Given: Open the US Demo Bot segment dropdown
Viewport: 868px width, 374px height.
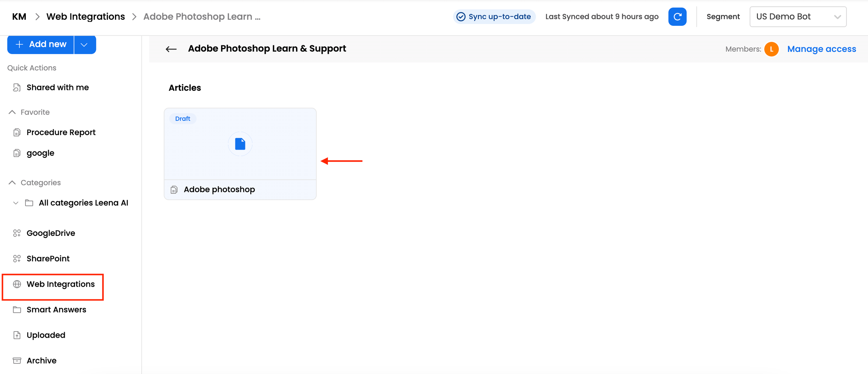Looking at the screenshot, I should (x=798, y=17).
